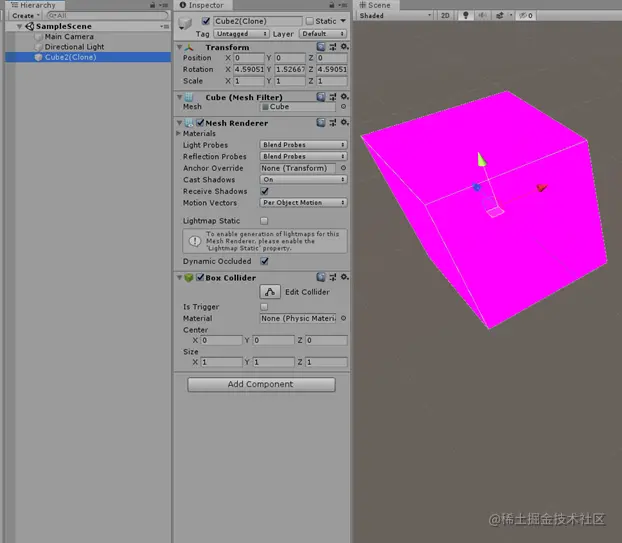
Task: Click the Add Component button
Action: coord(261,384)
